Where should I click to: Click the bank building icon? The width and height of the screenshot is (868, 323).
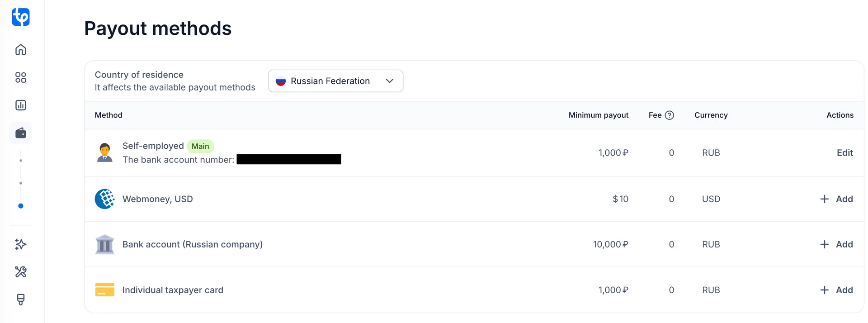(105, 244)
